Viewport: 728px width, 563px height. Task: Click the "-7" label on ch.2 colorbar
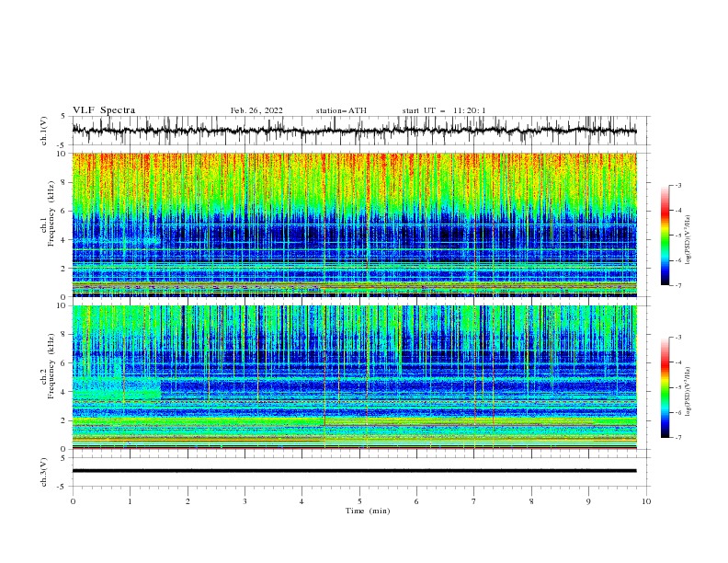pyautogui.click(x=677, y=438)
